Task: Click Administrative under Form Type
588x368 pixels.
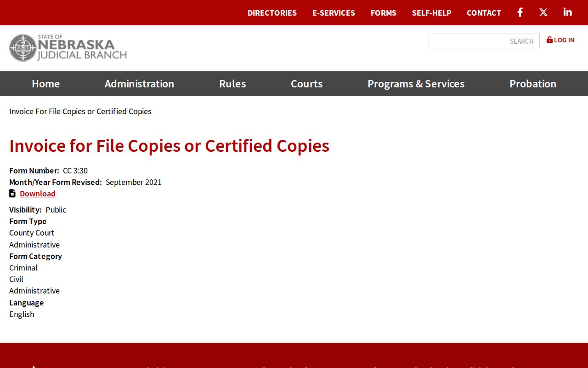Action: click(34, 245)
